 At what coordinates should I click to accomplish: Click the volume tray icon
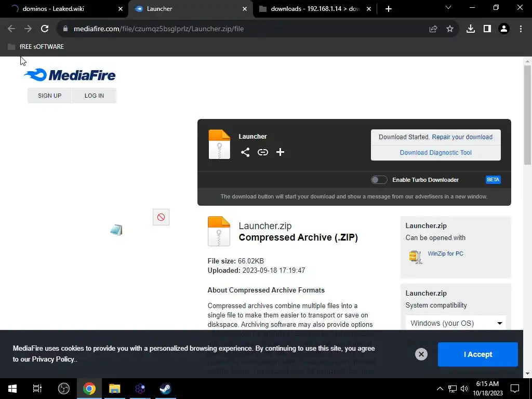[x=464, y=389]
